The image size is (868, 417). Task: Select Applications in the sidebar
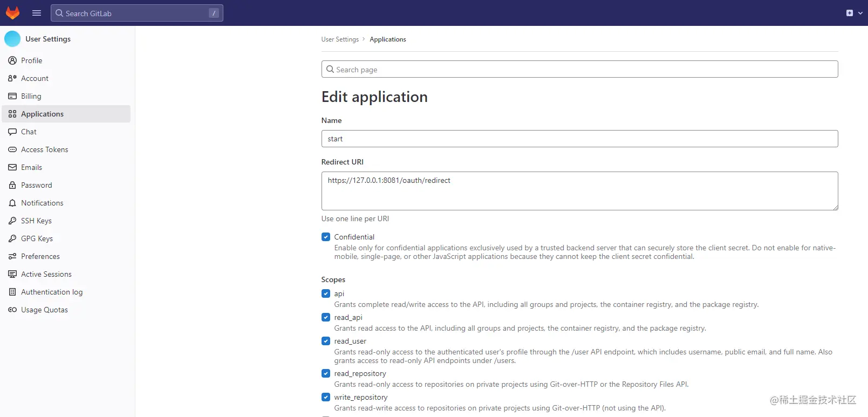tap(66, 114)
